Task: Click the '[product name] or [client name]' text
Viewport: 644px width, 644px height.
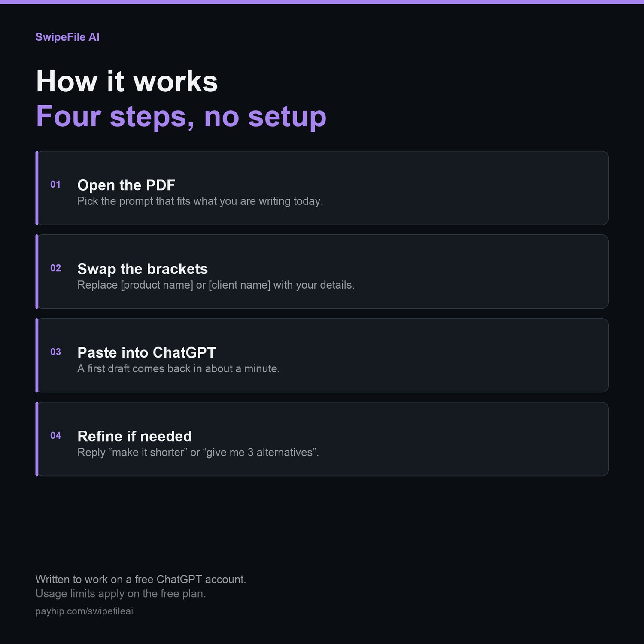Action: (x=196, y=285)
